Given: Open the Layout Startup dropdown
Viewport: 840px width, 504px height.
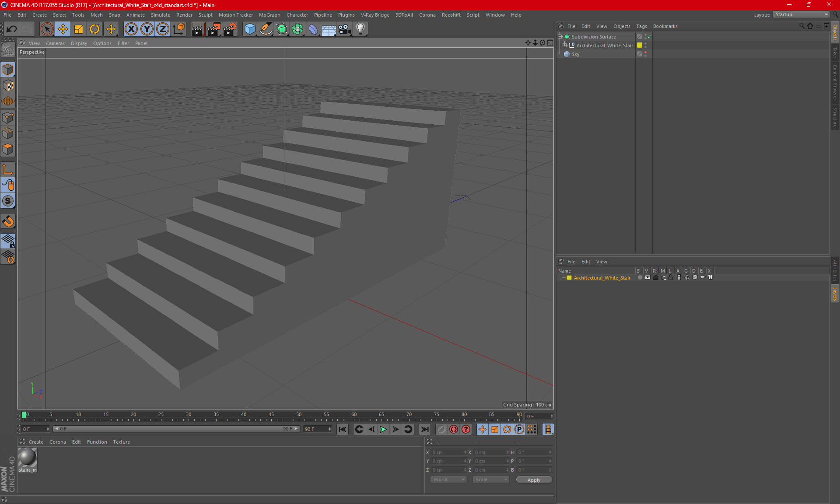Looking at the screenshot, I should point(801,14).
